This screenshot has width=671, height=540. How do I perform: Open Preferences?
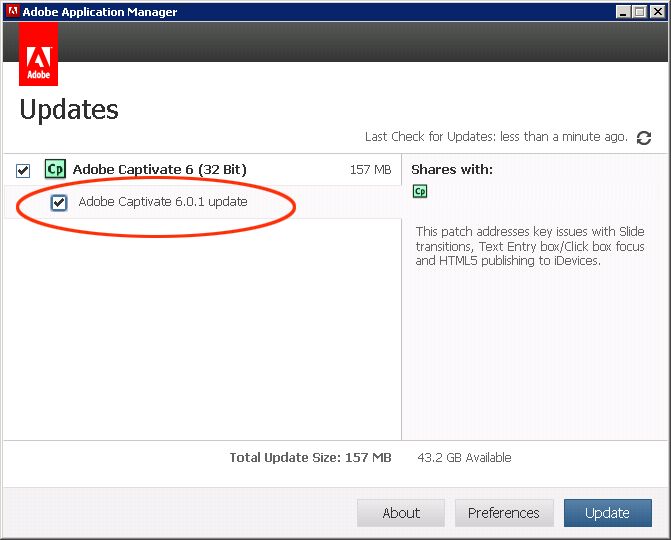coord(504,513)
